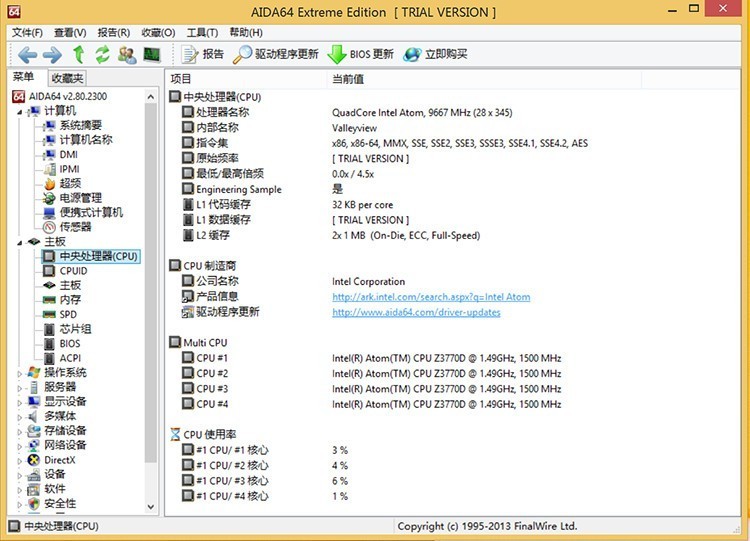Click the left panel vertical scrollbar
Image resolution: width=750 pixels, height=541 pixels.
pos(151,300)
